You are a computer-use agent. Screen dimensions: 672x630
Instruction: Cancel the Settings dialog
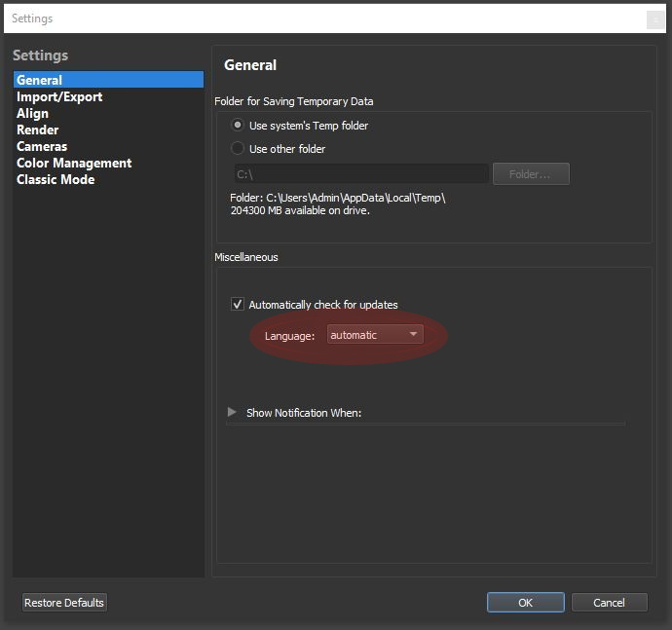click(x=609, y=603)
